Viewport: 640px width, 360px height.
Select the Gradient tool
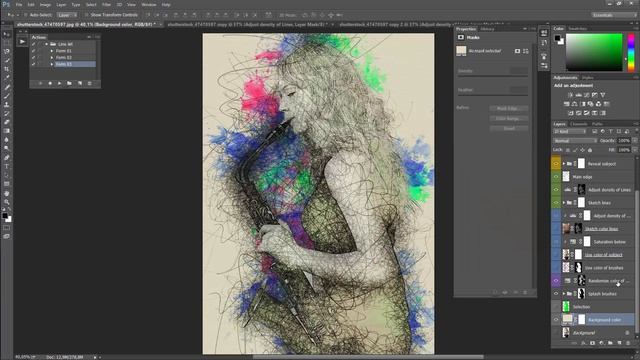point(7,131)
